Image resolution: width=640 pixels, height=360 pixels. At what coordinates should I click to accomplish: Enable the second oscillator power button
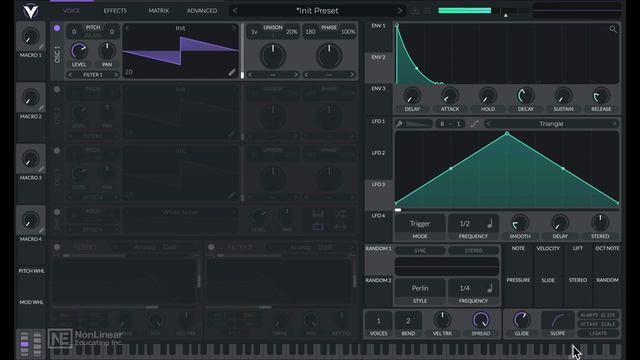[x=57, y=89]
